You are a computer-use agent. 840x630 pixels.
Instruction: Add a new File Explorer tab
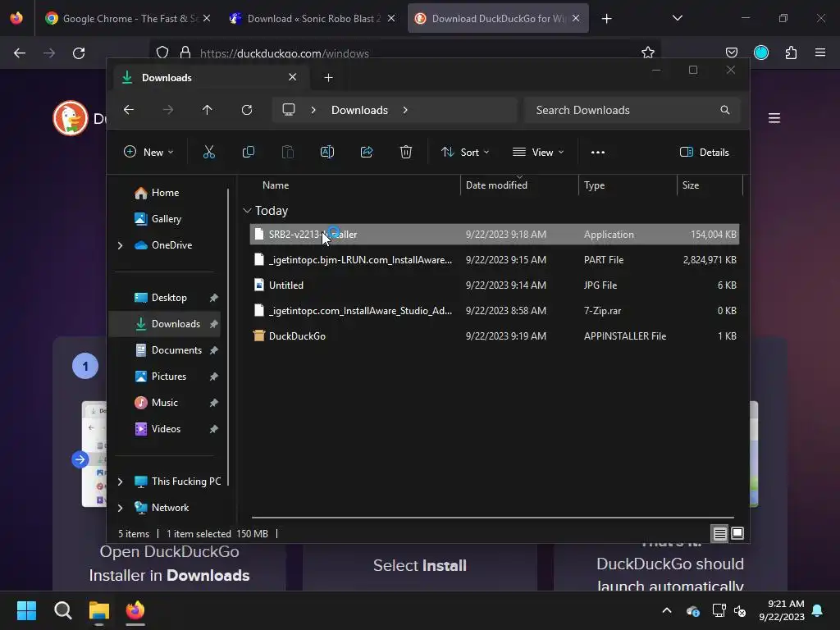[x=328, y=78]
